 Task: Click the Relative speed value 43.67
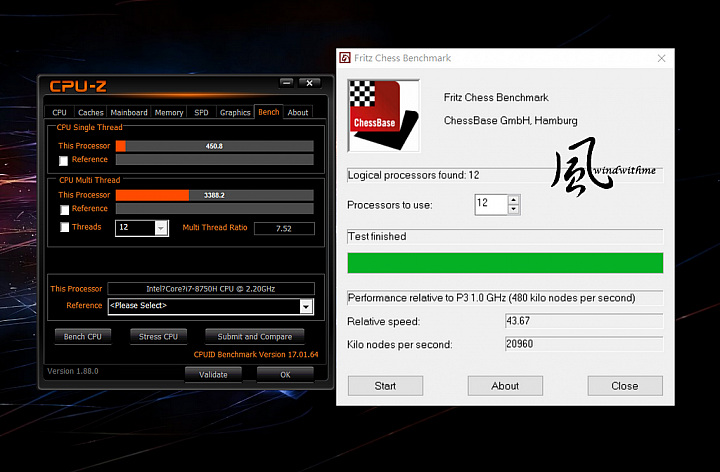point(584,321)
